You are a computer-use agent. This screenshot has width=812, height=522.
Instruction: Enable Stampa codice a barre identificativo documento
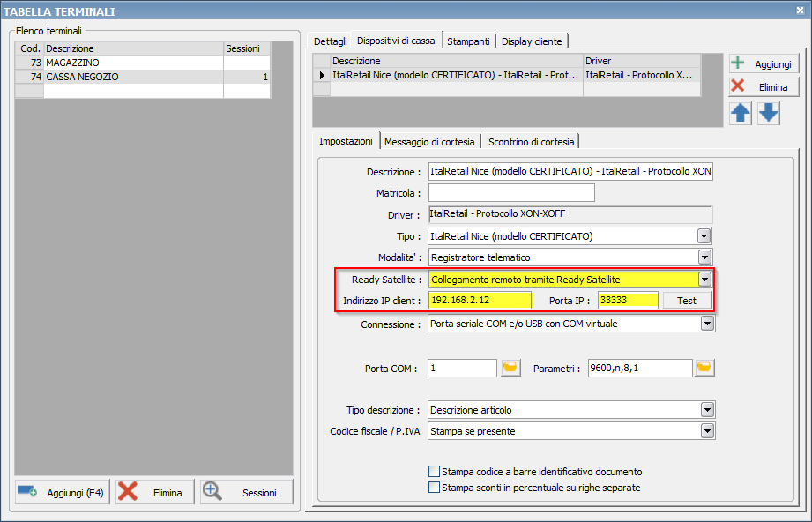tap(434, 472)
